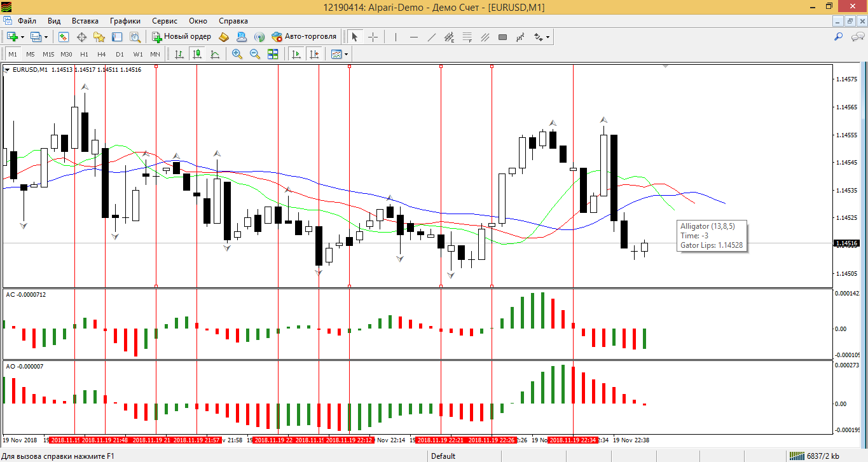The width and height of the screenshot is (868, 462).
Task: Switch chart to bar chart mode
Action: pyautogui.click(x=179, y=54)
